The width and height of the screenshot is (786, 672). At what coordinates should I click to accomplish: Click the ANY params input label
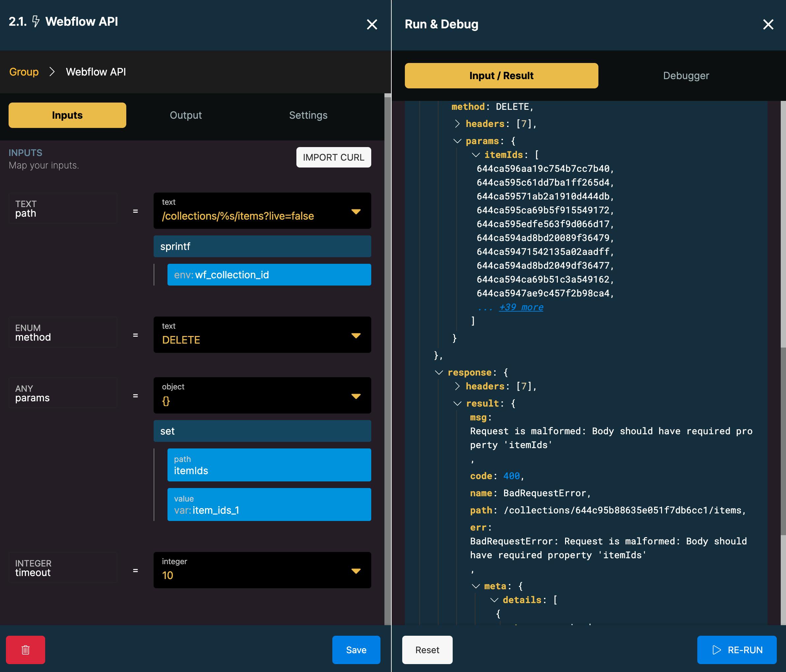coord(63,393)
